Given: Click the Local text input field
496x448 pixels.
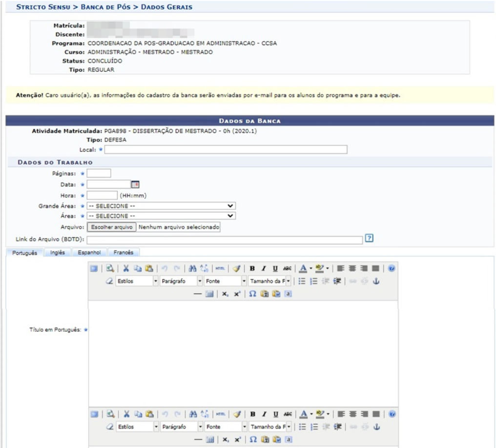Looking at the screenshot, I should coord(226,149).
